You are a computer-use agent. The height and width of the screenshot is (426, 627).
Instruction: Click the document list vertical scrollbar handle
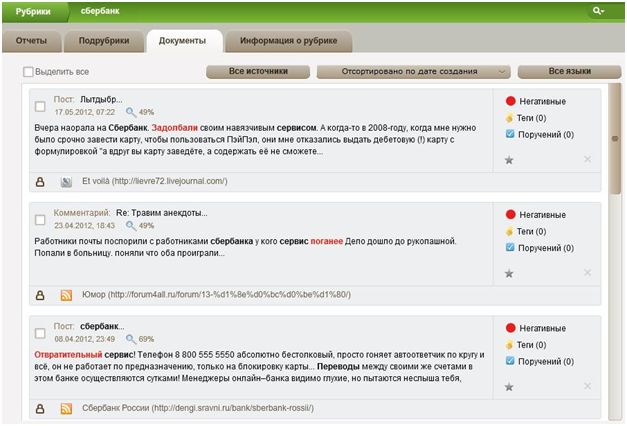(x=615, y=139)
